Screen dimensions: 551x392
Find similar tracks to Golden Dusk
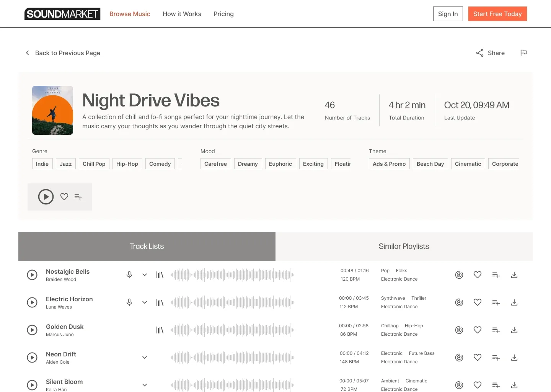tap(459, 330)
